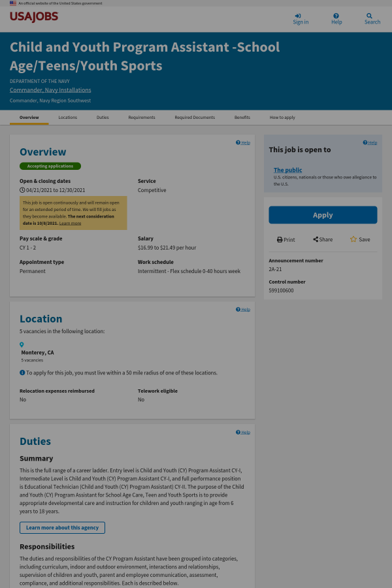The height and width of the screenshot is (588, 392).
Task: Click the announcement number 2A-21
Action: click(x=275, y=269)
